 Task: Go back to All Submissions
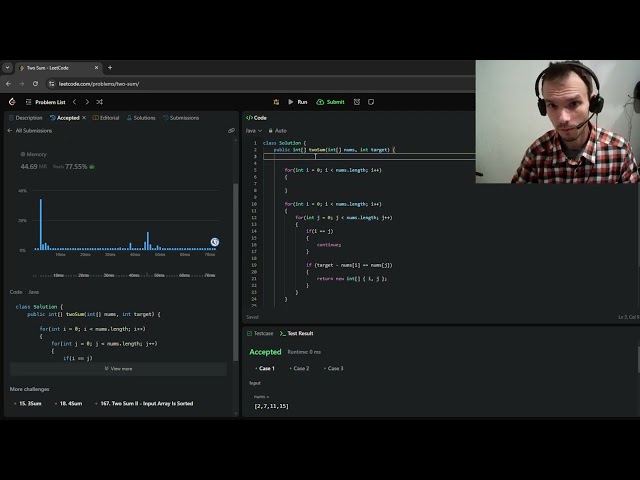click(x=30, y=131)
